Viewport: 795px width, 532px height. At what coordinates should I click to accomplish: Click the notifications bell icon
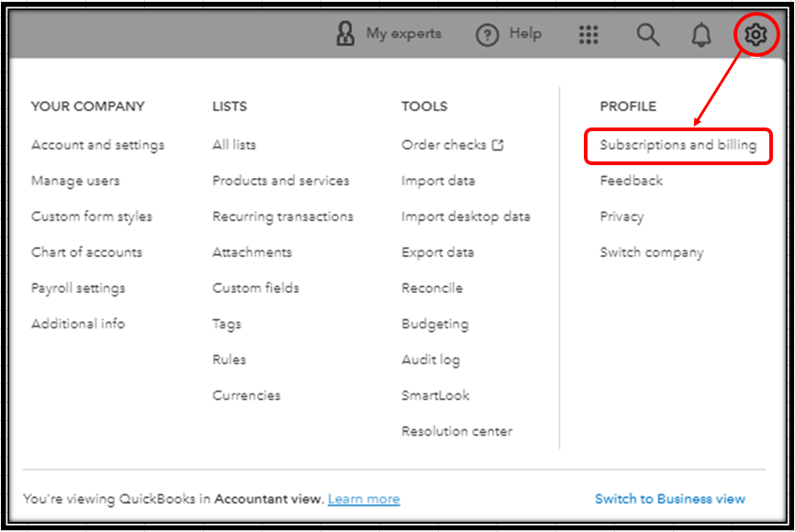(701, 35)
